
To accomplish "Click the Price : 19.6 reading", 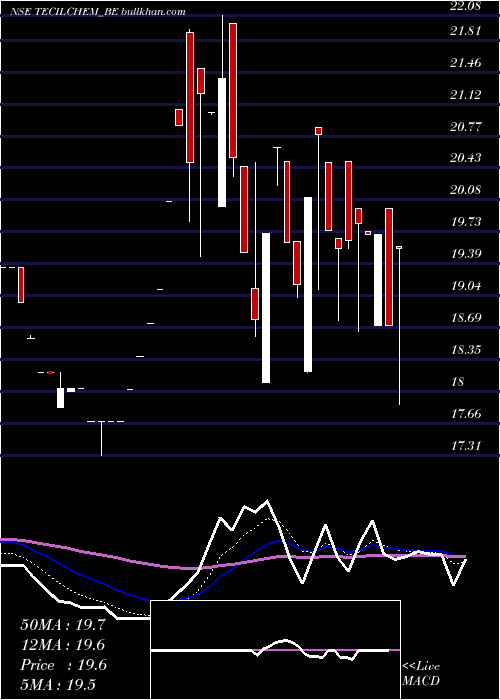I will pyautogui.click(x=63, y=665).
